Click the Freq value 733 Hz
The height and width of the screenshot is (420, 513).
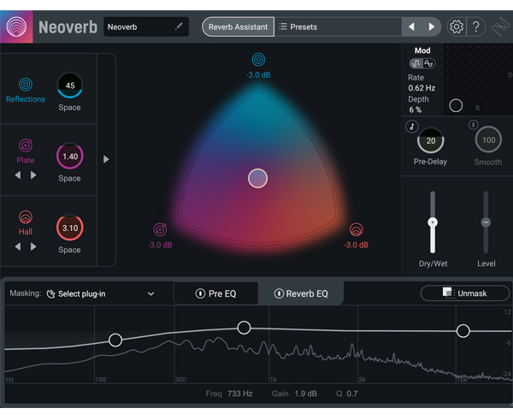[239, 393]
